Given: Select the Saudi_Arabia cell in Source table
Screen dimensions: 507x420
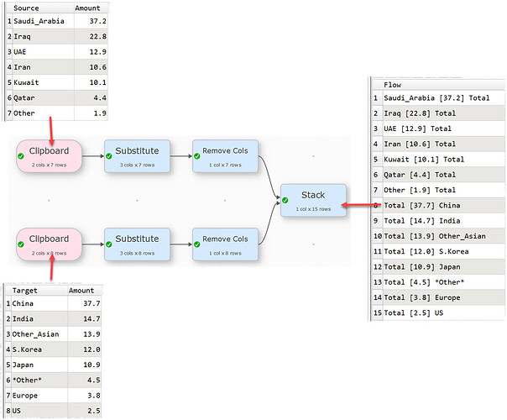Looking at the screenshot, I should pos(39,22).
